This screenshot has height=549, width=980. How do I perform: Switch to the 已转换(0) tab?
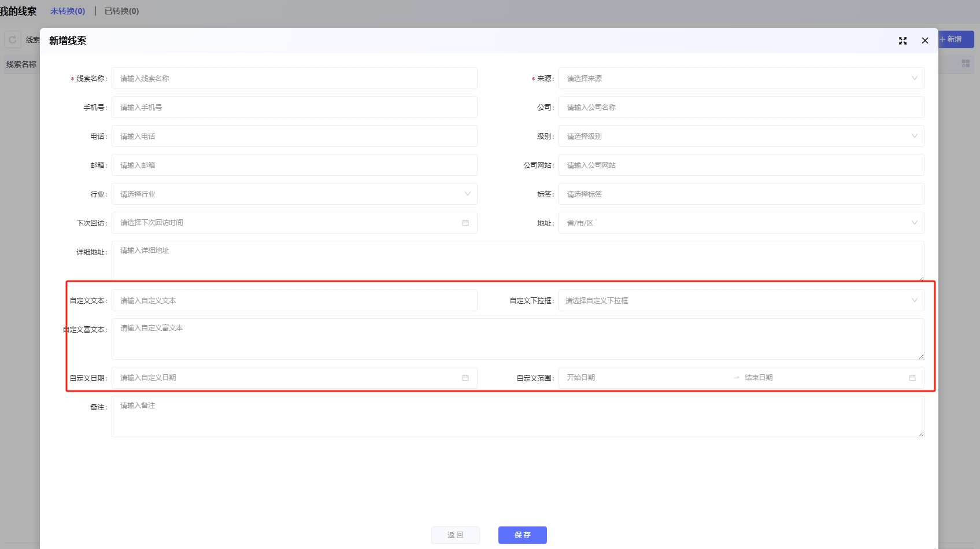coord(121,11)
